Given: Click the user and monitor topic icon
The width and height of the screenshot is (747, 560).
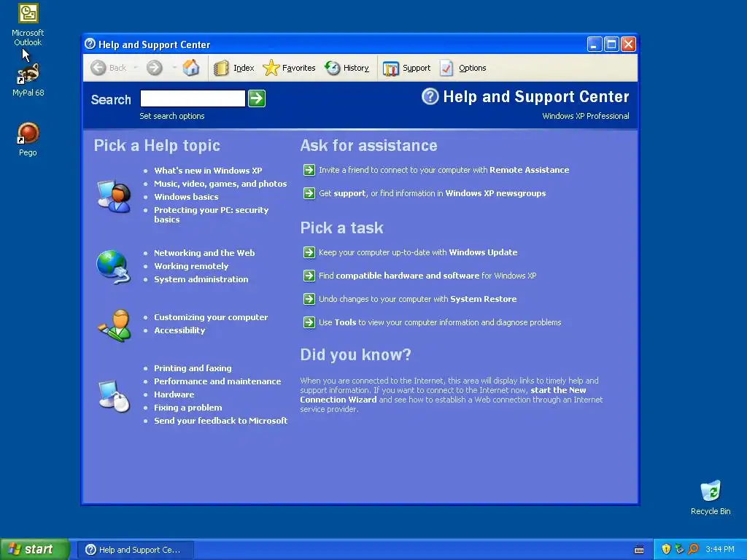Looking at the screenshot, I should point(114,196).
